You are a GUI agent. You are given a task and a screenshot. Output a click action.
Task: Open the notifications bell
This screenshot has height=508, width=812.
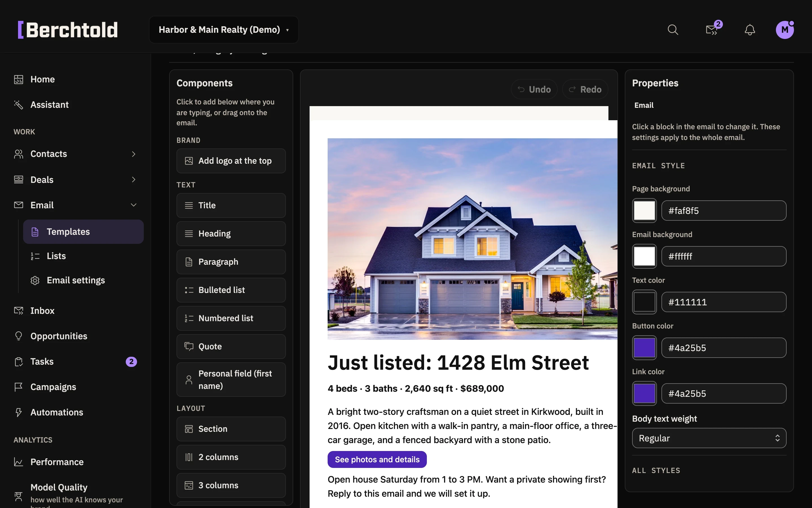click(x=750, y=30)
